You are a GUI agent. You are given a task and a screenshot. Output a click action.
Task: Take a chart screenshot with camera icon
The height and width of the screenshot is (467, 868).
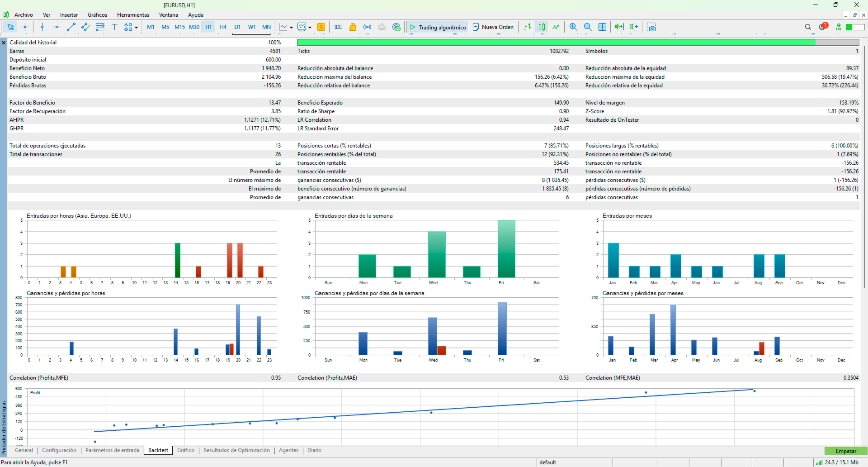coord(651,27)
